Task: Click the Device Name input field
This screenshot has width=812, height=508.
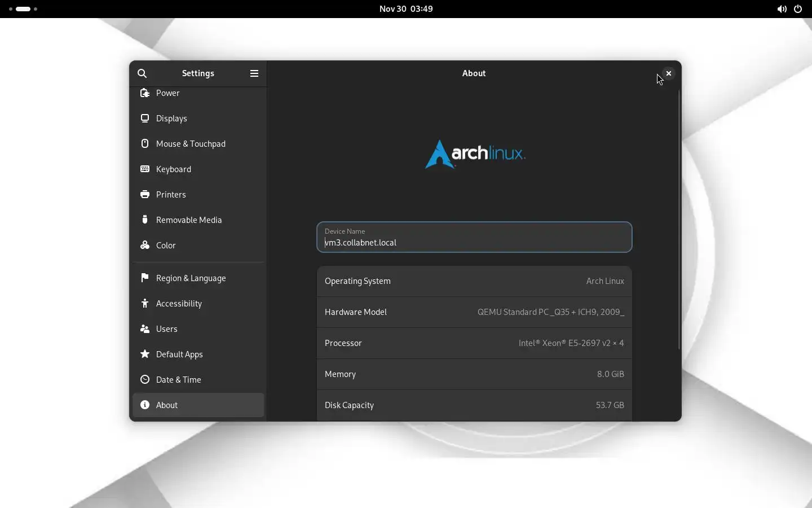Action: 475,237
